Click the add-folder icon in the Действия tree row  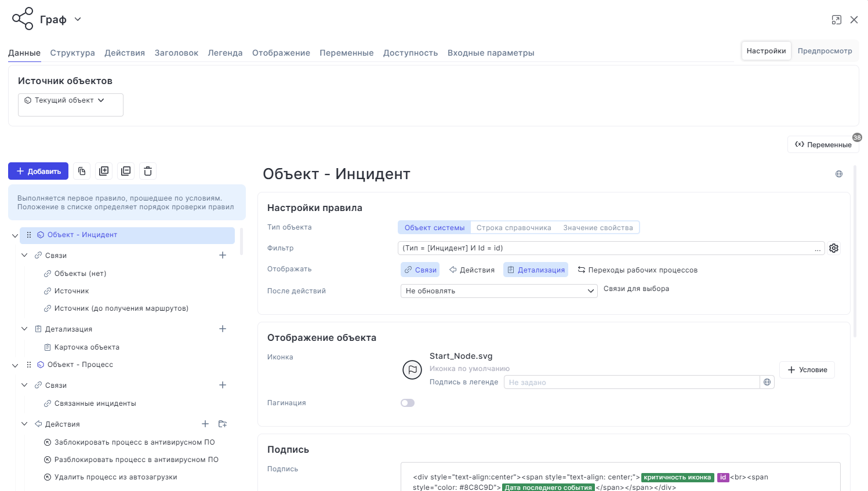coord(223,424)
